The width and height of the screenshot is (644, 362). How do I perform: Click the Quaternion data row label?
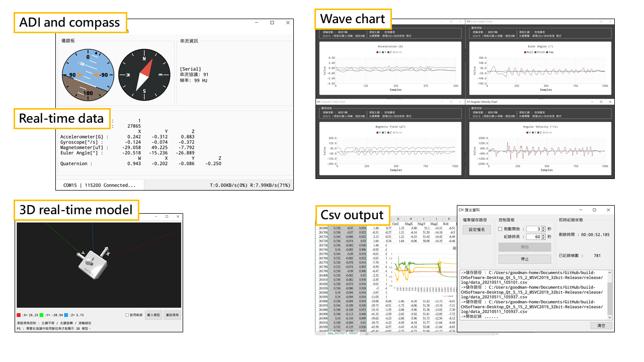click(76, 164)
